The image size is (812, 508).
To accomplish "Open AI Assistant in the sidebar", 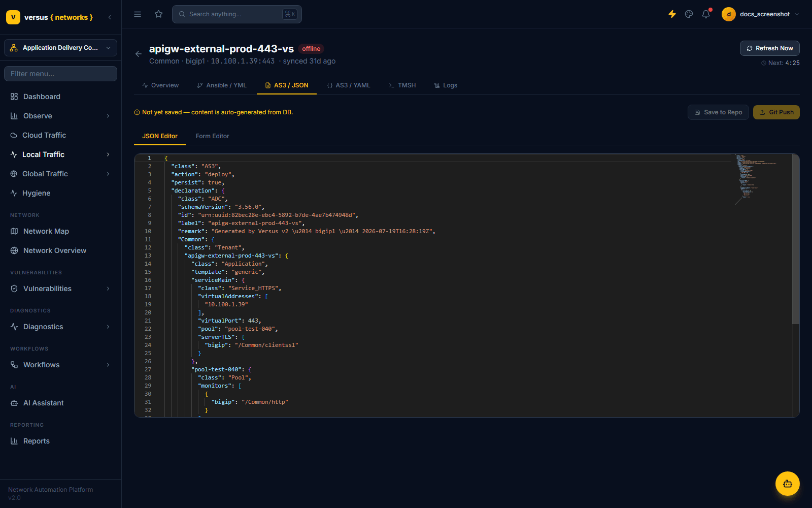I will pyautogui.click(x=61, y=403).
